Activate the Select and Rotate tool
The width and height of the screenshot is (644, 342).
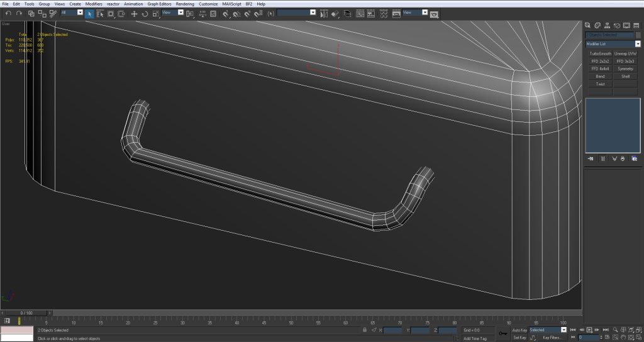[x=145, y=13]
